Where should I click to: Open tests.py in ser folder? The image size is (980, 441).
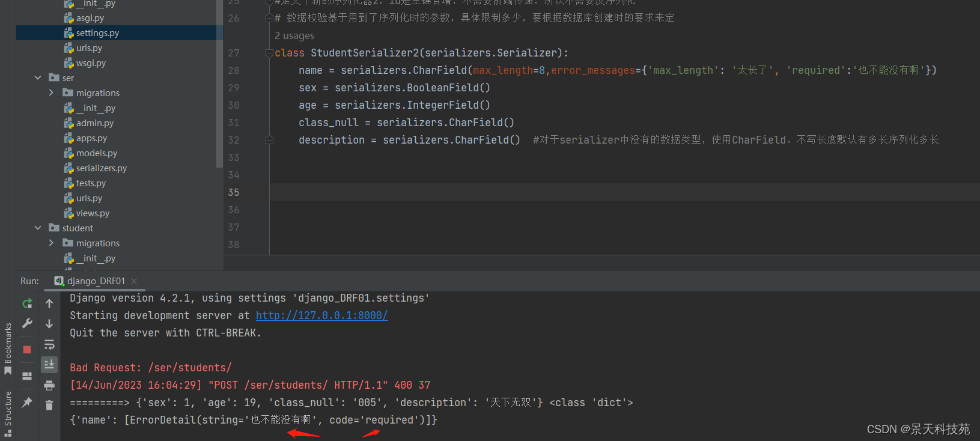(91, 183)
